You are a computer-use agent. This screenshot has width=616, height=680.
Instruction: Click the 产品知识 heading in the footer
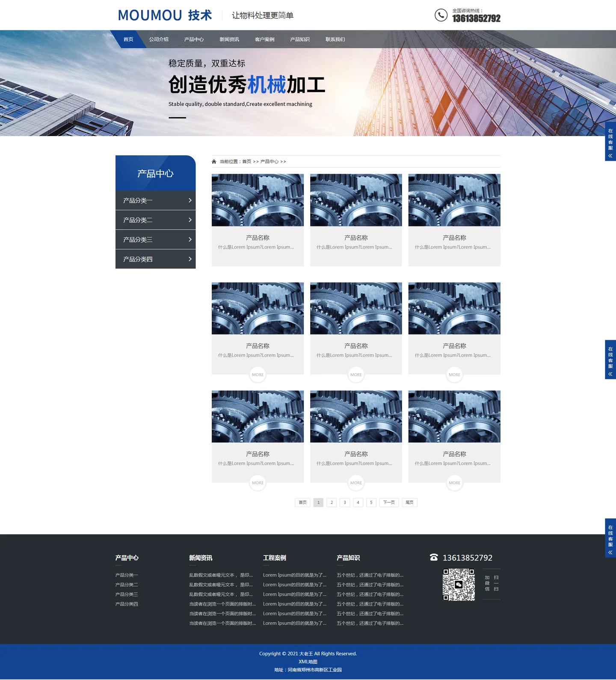pos(348,558)
